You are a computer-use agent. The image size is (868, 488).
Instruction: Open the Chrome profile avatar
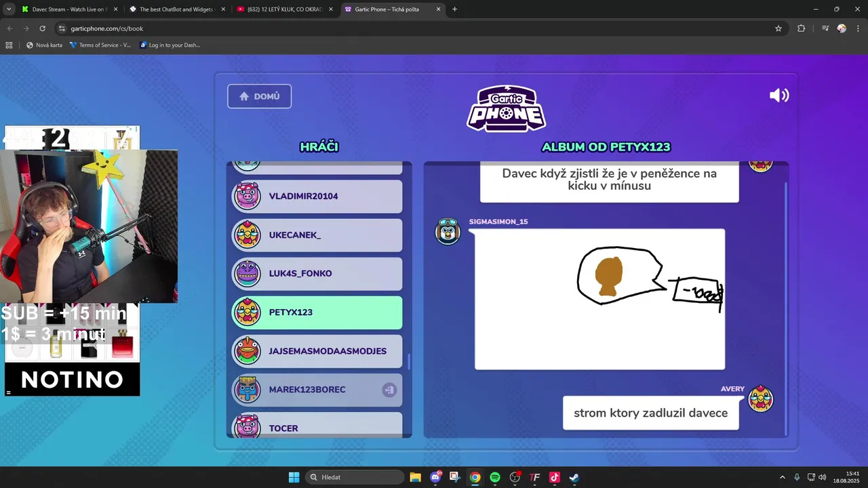pos(842,28)
